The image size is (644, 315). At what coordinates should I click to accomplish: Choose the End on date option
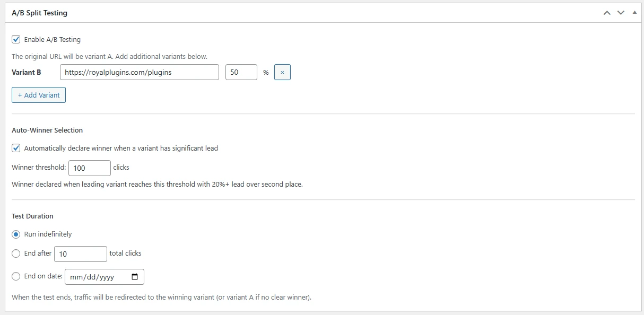point(16,276)
